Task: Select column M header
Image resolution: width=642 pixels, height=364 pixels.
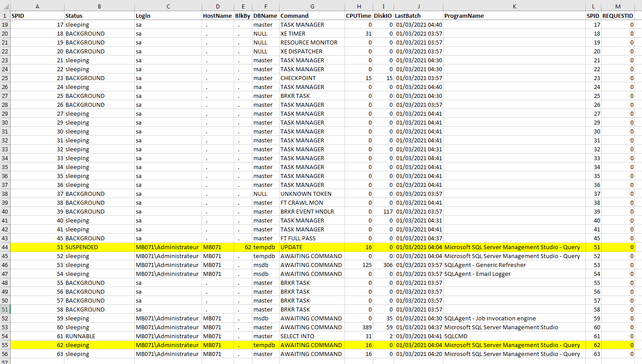Action: pyautogui.click(x=618, y=6)
